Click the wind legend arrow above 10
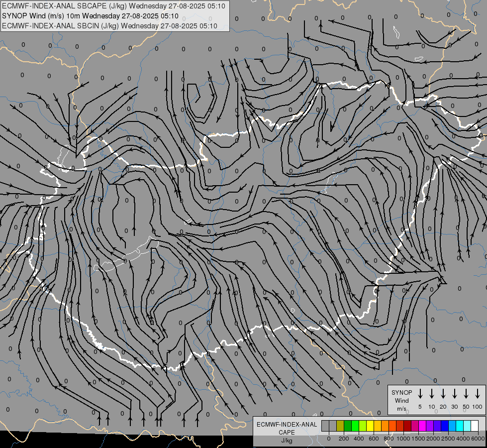487x448 pixels. [x=431, y=394]
